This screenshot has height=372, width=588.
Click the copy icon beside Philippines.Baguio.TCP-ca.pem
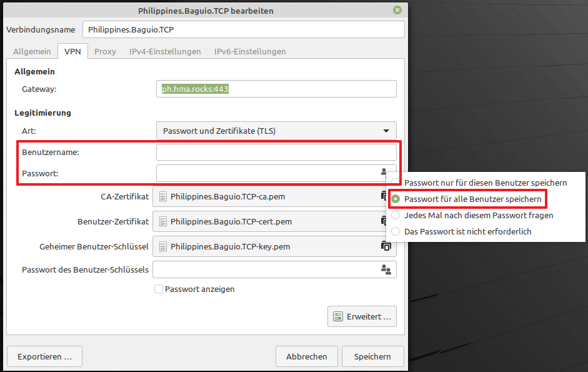tap(384, 196)
